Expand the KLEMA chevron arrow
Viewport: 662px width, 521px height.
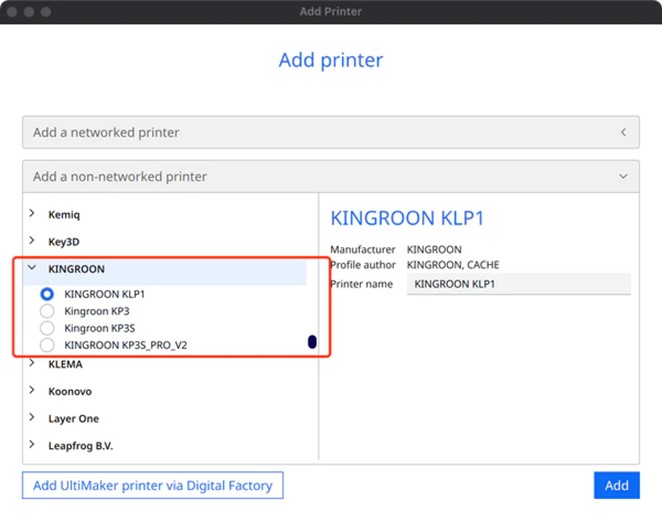click(x=32, y=363)
